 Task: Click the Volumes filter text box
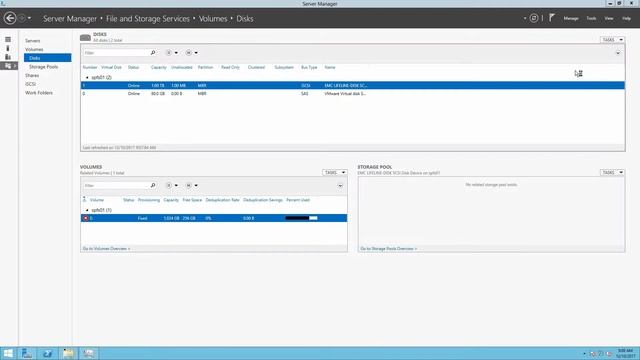[116, 185]
